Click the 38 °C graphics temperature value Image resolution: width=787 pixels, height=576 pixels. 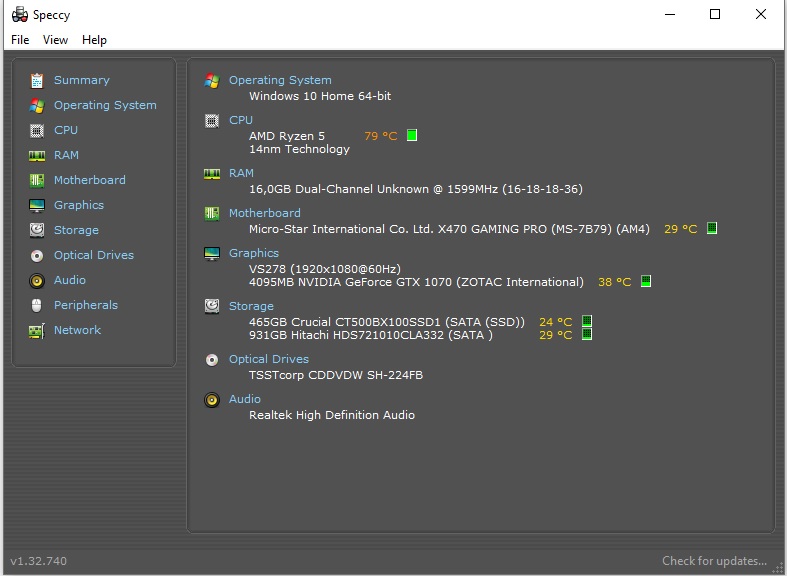coord(615,282)
